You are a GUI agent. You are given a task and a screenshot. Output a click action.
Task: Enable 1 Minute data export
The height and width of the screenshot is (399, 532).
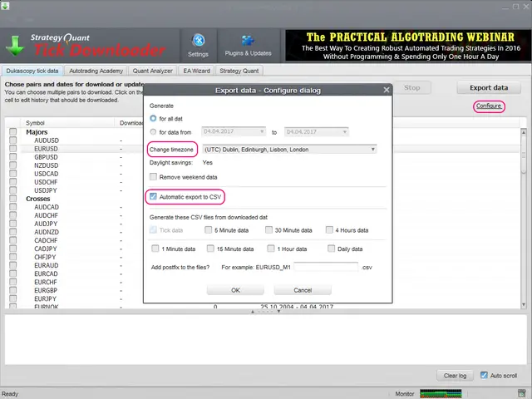[155, 249]
